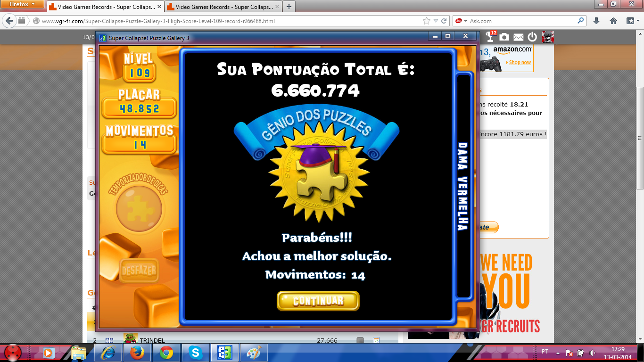The height and width of the screenshot is (362, 644).
Task: Open the envelope messages icon
Action: (518, 37)
